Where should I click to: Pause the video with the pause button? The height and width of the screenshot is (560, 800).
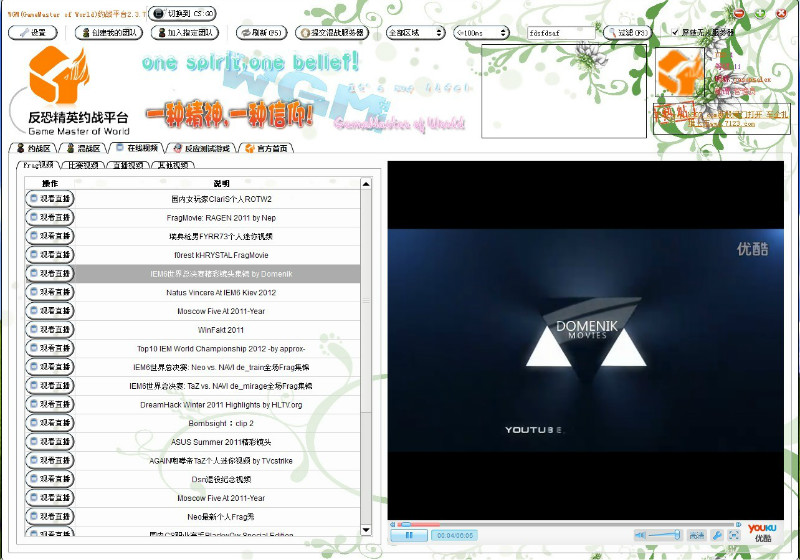409,536
